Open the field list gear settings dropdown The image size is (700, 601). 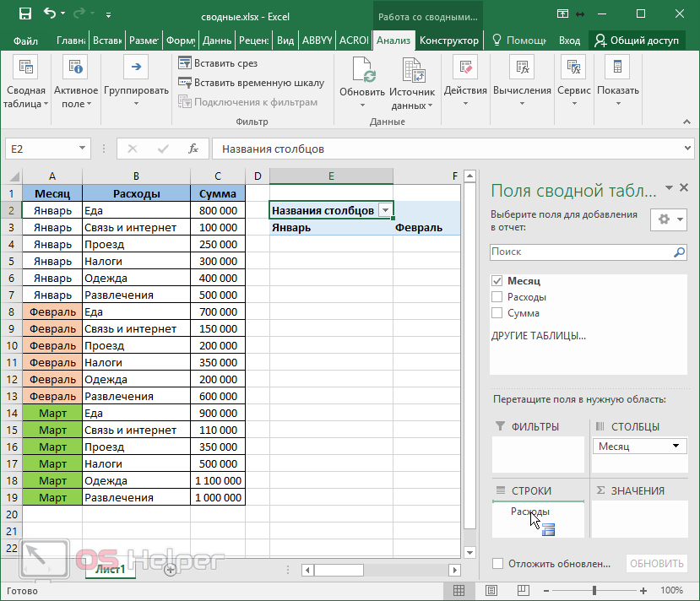pos(668,219)
